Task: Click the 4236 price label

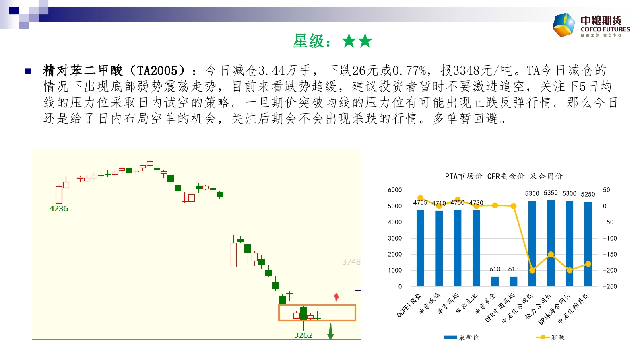Action: click(59, 208)
